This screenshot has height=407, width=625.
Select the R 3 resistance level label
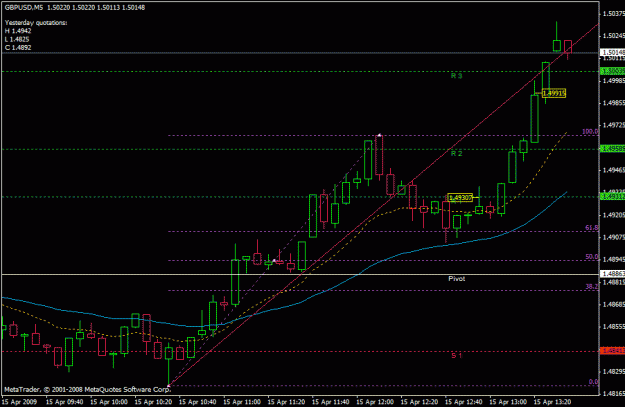pos(456,76)
